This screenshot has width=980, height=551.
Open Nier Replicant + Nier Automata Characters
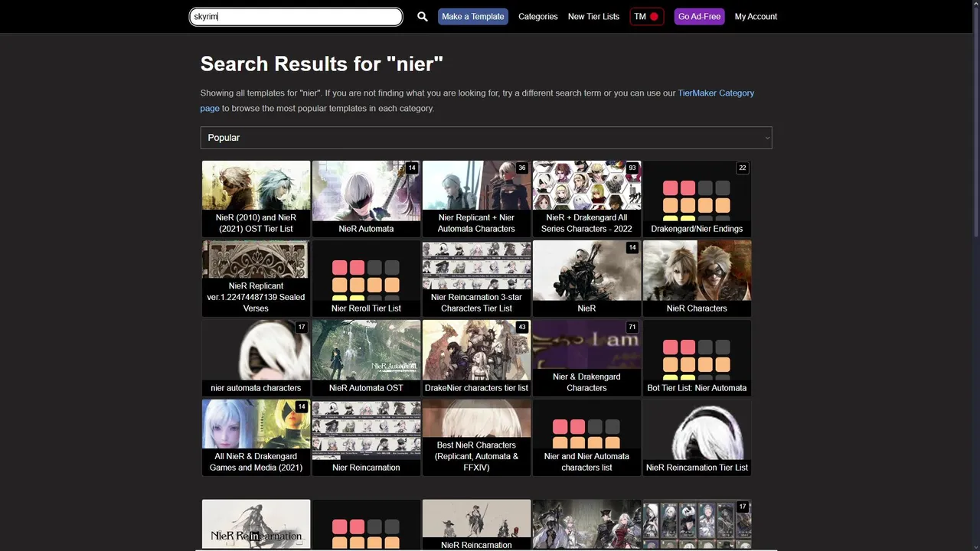point(477,198)
